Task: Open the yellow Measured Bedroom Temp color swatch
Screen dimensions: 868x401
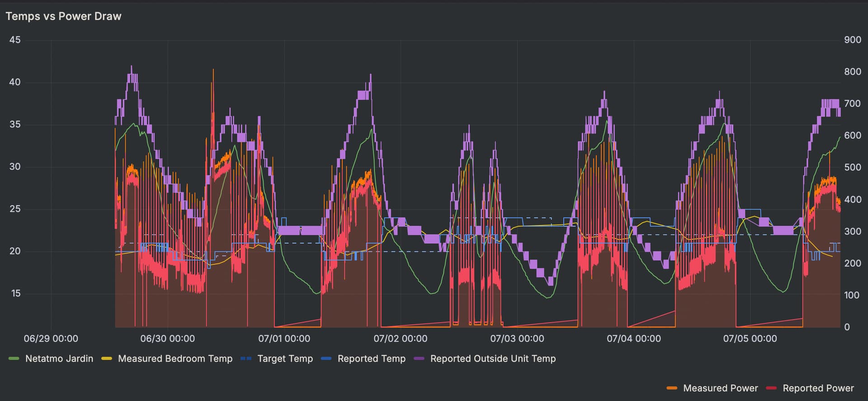Action: click(107, 358)
